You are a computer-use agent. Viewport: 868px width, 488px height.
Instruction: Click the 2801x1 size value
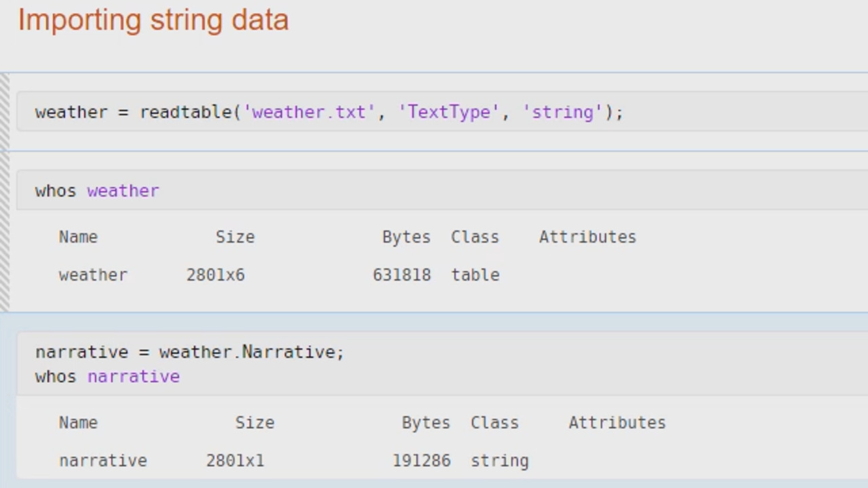pyautogui.click(x=235, y=461)
